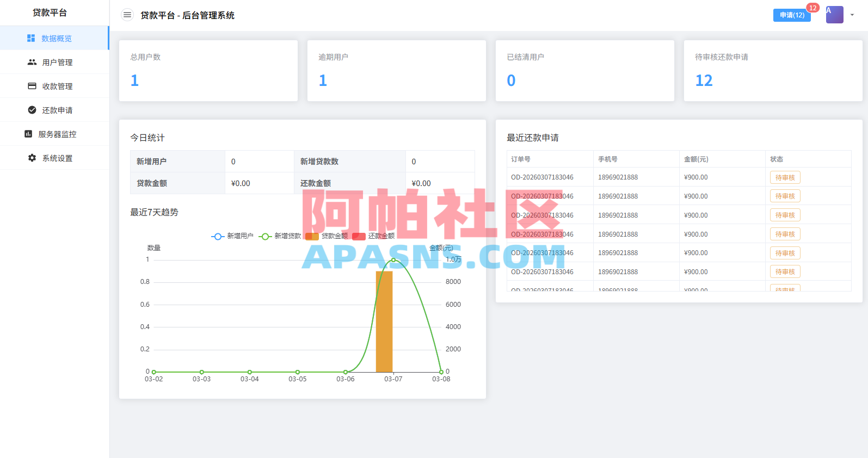Image resolution: width=868 pixels, height=458 pixels.
Task: Open 服务器监控 from the sidebar
Action: pyautogui.click(x=54, y=134)
